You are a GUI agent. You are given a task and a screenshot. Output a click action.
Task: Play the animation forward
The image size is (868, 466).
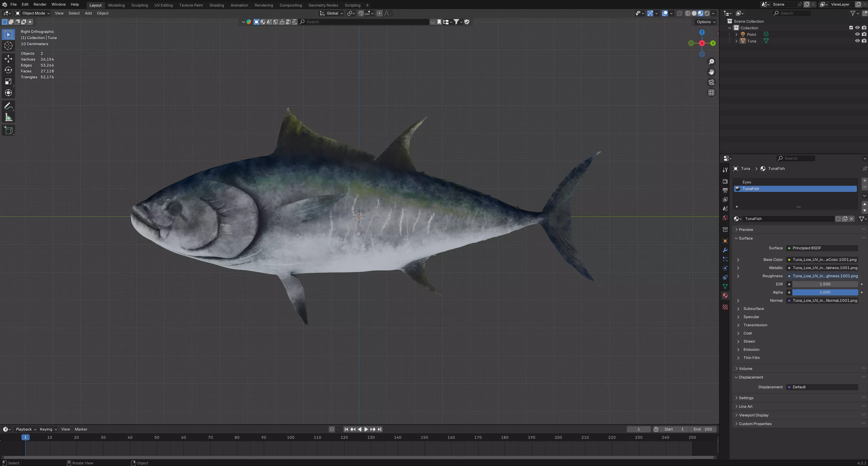(x=366, y=429)
